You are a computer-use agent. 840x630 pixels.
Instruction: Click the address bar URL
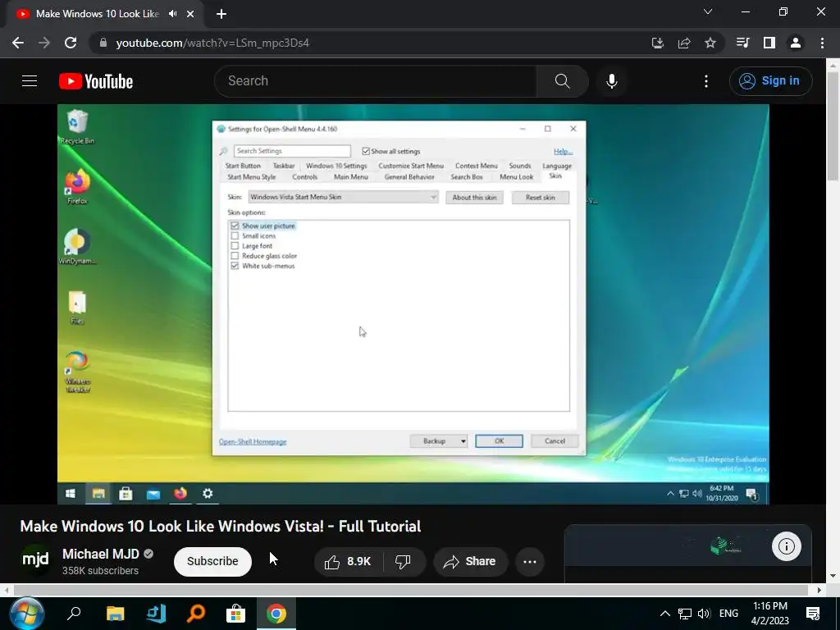coord(212,43)
